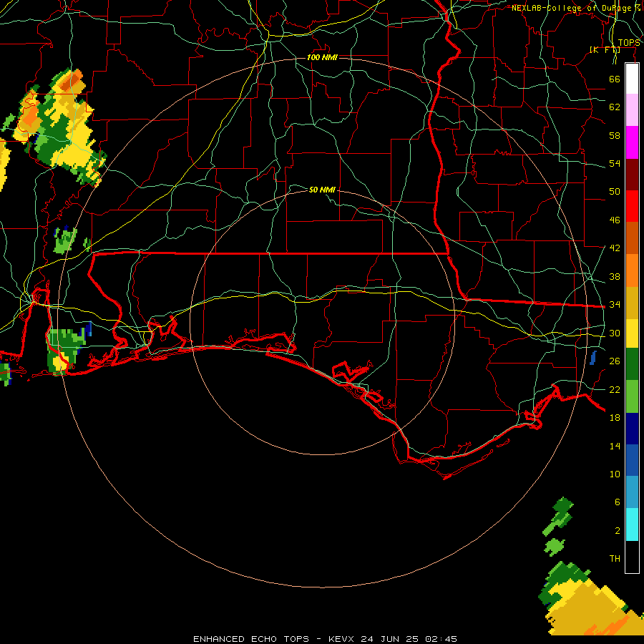644x644 pixels.
Task: Click the elongated green echo above the bottom-right storm
Action: tap(559, 516)
